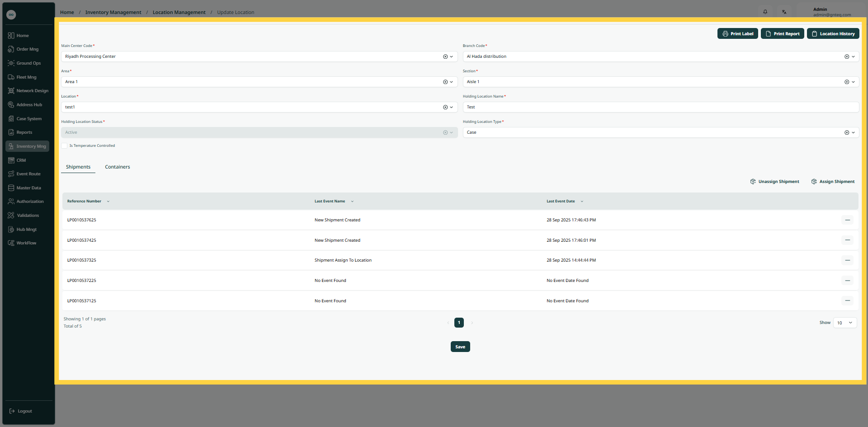Click the CRM sidebar icon
Viewport: 868px width, 427px height.
11,160
